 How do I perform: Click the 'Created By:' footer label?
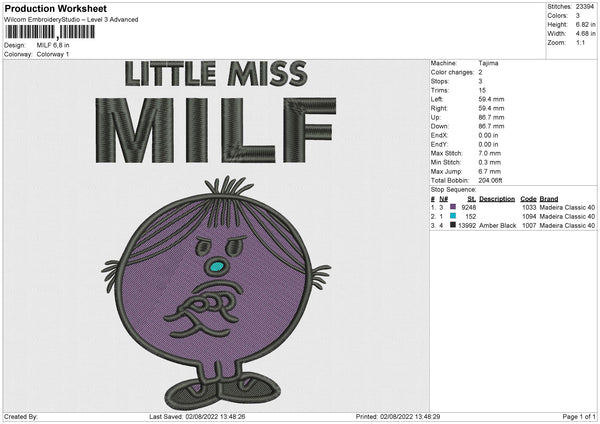21,417
